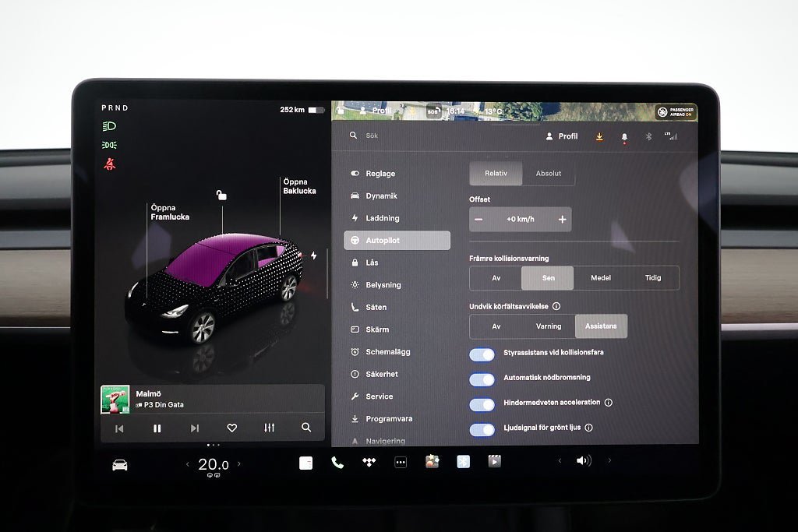Image resolution: width=798 pixels, height=532 pixels.
Task: Open the Laddning settings menu
Action: point(383,218)
